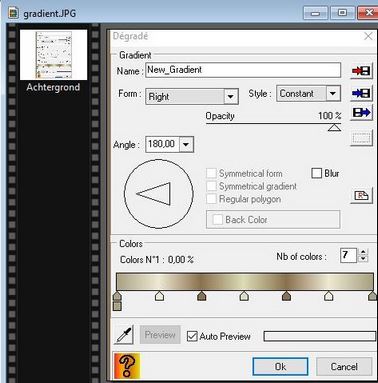Click the Cancel button
The image size is (378, 383).
coord(344,367)
